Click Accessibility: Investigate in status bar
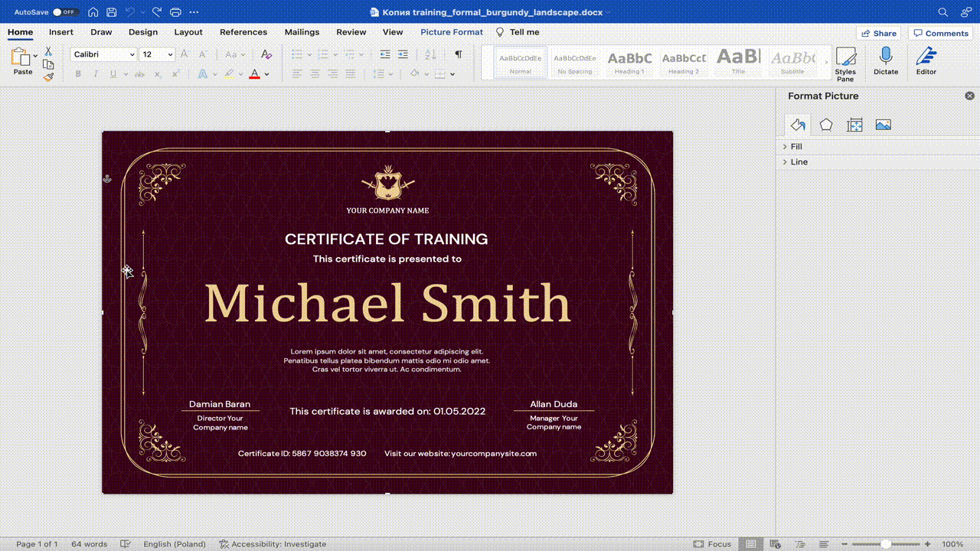The height and width of the screenshot is (551, 980). [273, 544]
